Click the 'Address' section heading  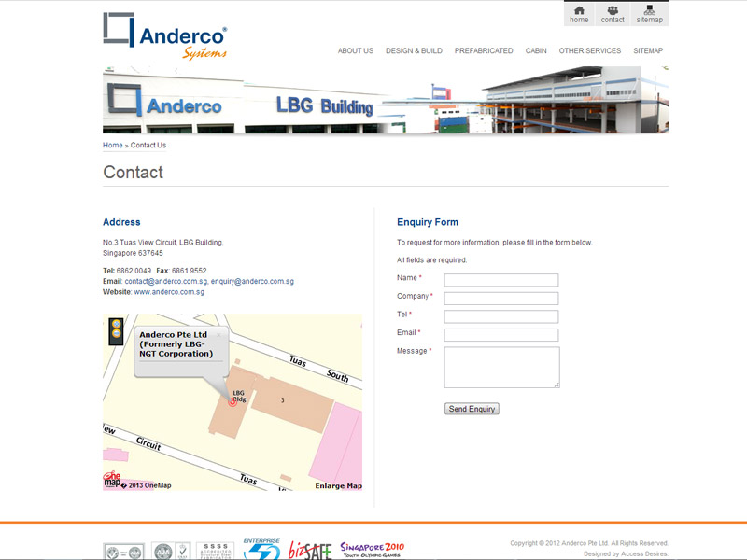pos(121,222)
